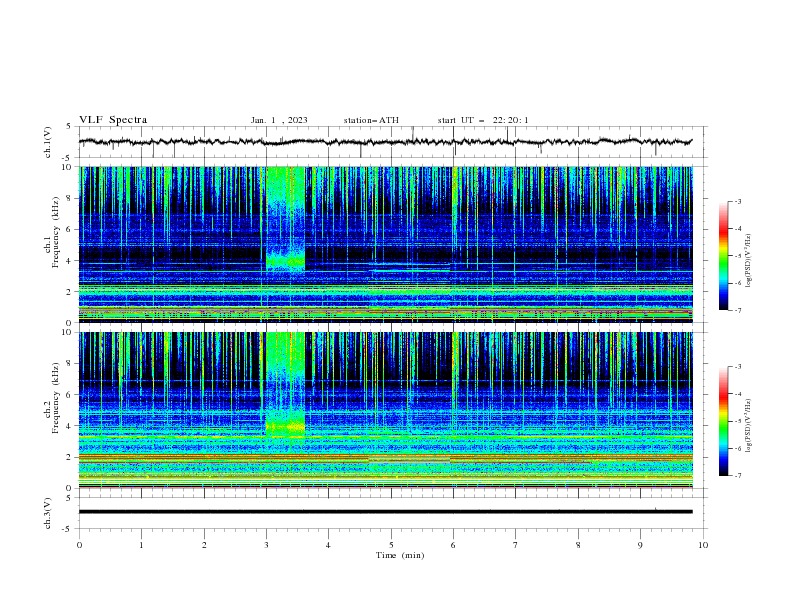Click the "-7" label on lower color bar

point(737,476)
